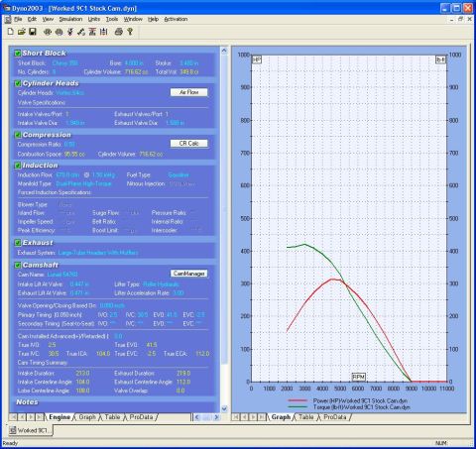
Task: Open the Fuel Type selection value
Action: 178,174
